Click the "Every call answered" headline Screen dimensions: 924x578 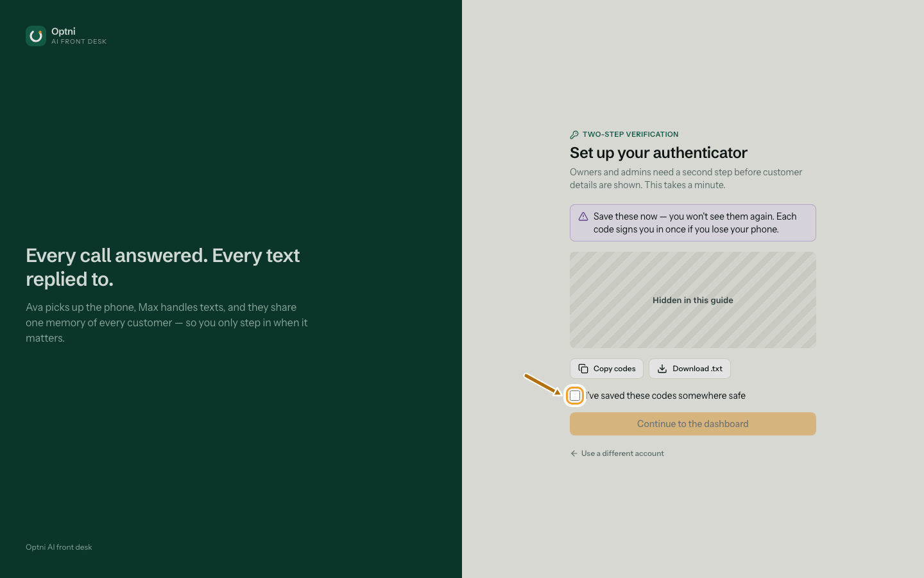pyautogui.click(x=163, y=267)
